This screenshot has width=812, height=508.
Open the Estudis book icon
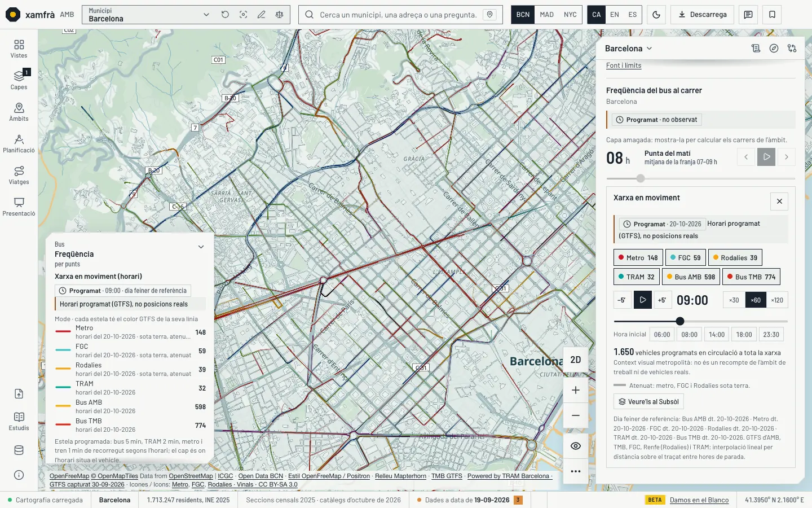click(x=19, y=421)
